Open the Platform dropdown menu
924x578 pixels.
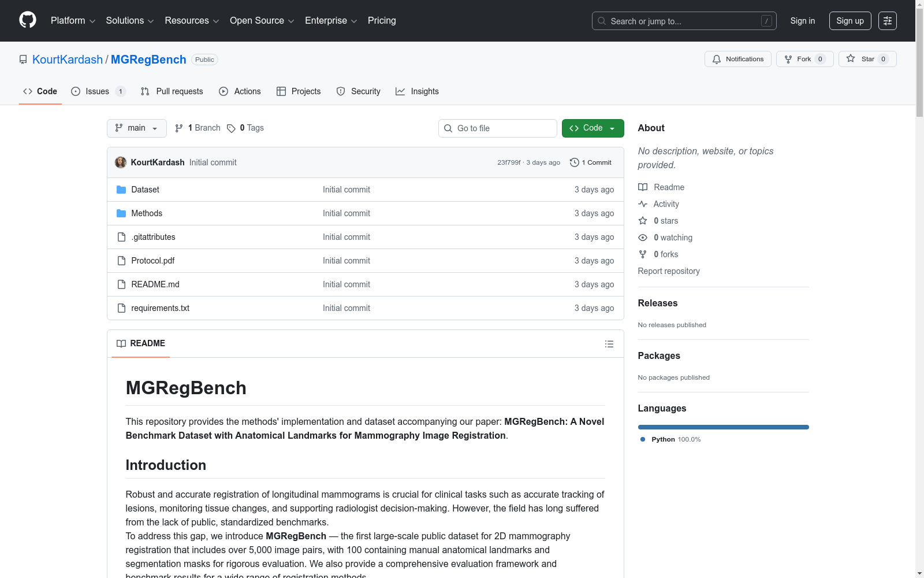(x=73, y=21)
